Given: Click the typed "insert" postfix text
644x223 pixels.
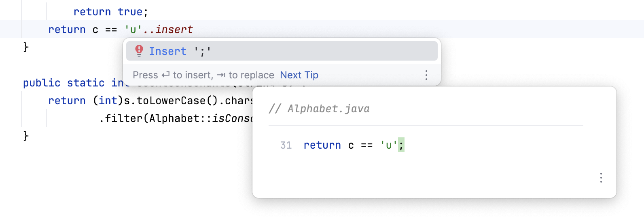Looking at the screenshot, I should coord(174,29).
